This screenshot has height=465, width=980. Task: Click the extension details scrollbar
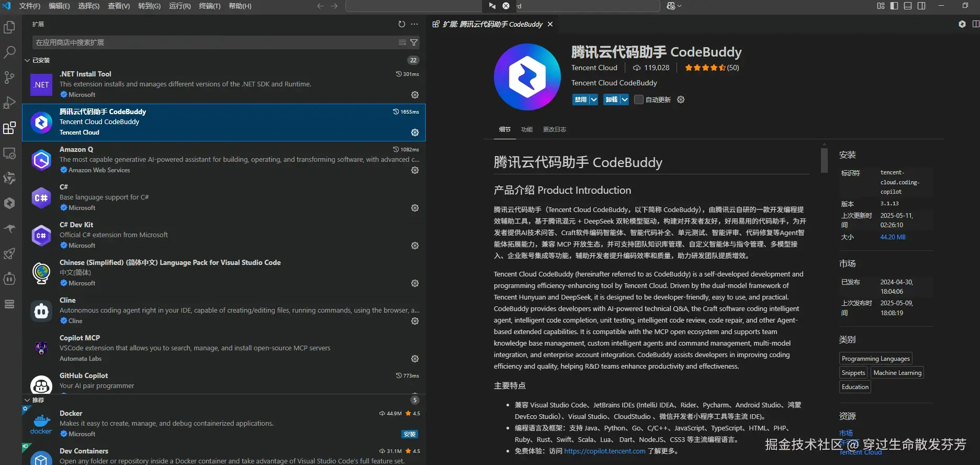click(x=824, y=160)
